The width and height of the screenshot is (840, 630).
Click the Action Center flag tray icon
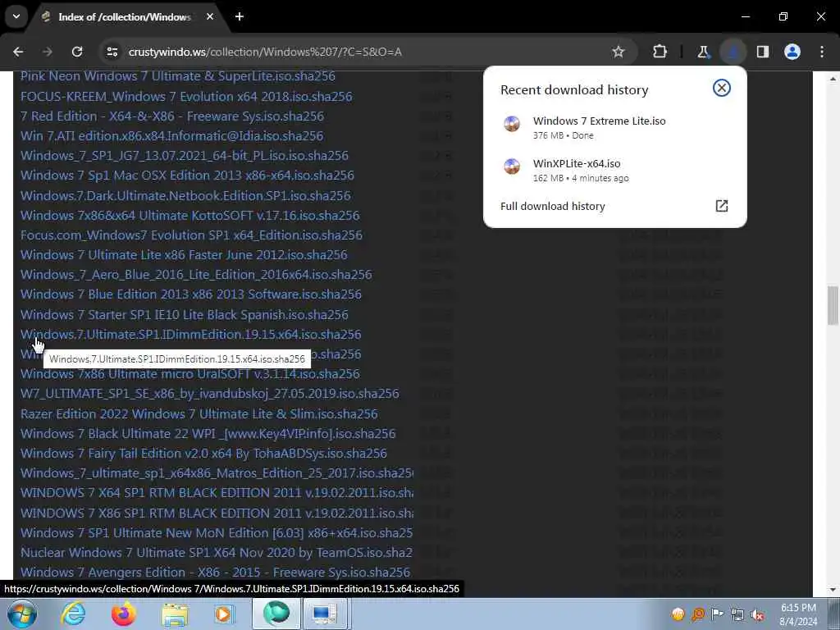tap(717, 614)
